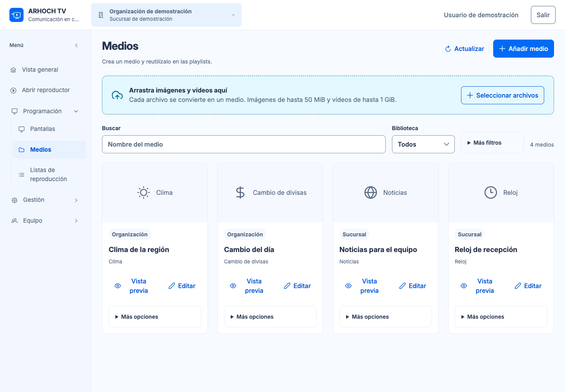
Task: Focus the Nombre del medio search field
Action: [x=244, y=144]
